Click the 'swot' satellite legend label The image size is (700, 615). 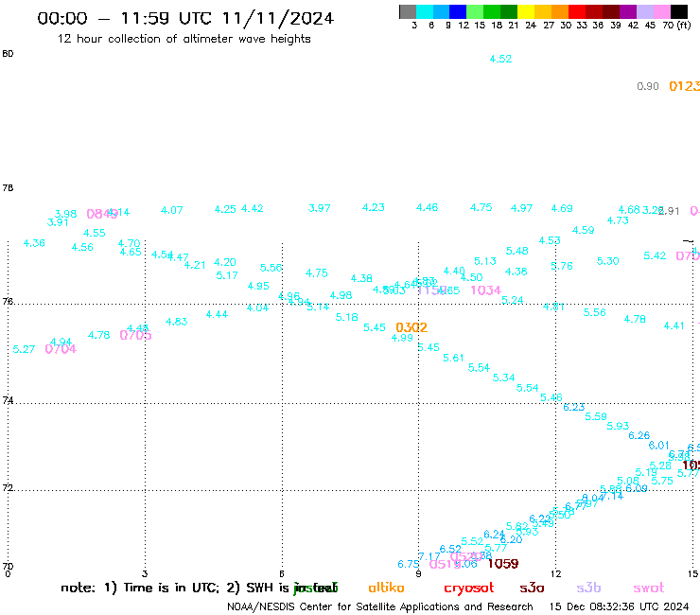tap(649, 589)
